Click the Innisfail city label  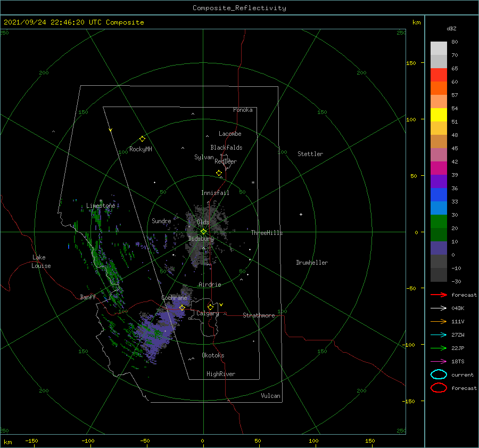click(x=215, y=193)
